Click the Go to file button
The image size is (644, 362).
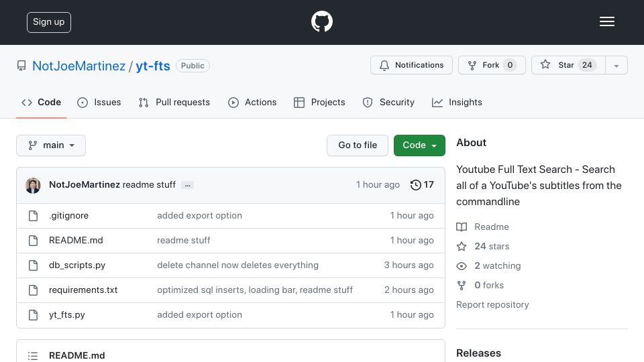point(358,145)
